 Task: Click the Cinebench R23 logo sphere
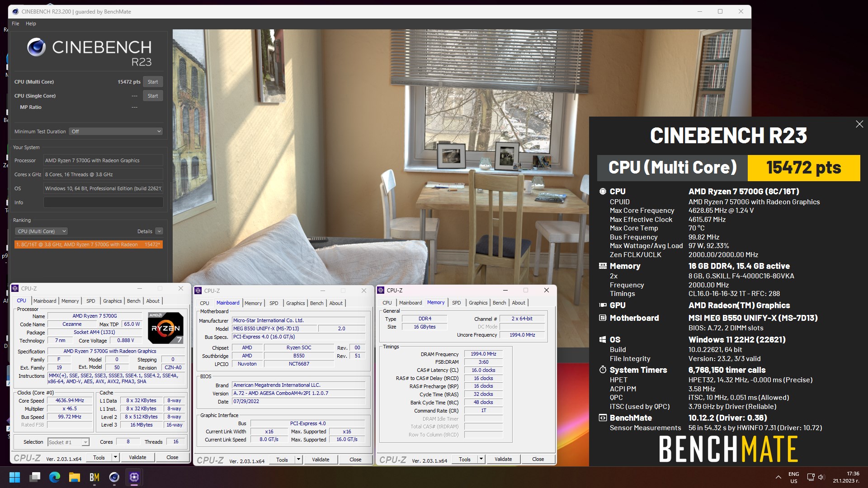[x=36, y=47]
